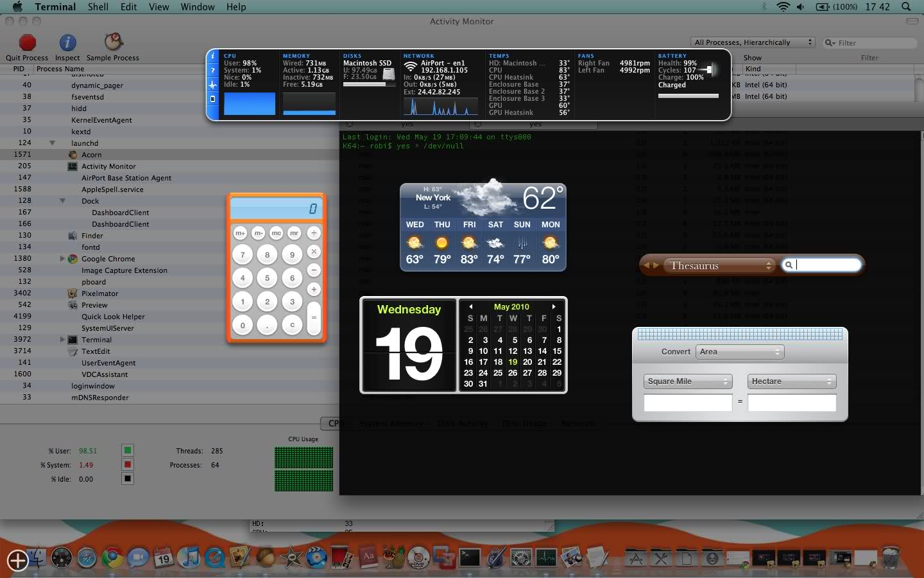
Task: Open the Thesaurus dictionary selector dropdown
Action: pyautogui.click(x=721, y=265)
